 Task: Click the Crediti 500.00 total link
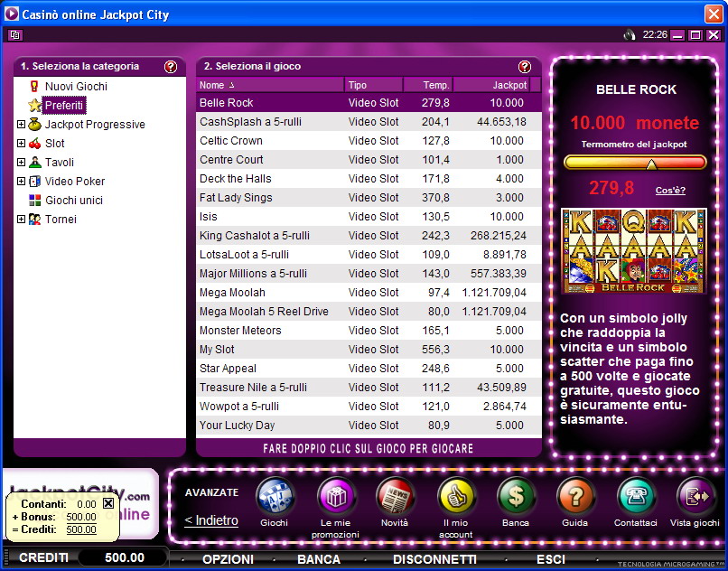tap(81, 529)
